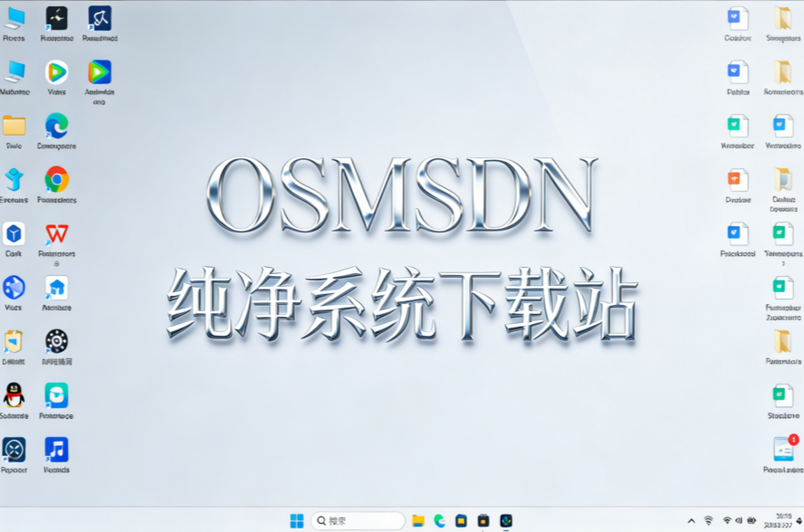The width and height of the screenshot is (804, 532).
Task: Launch the colorful play-button icon labeled Viaes
Action: 56,71
